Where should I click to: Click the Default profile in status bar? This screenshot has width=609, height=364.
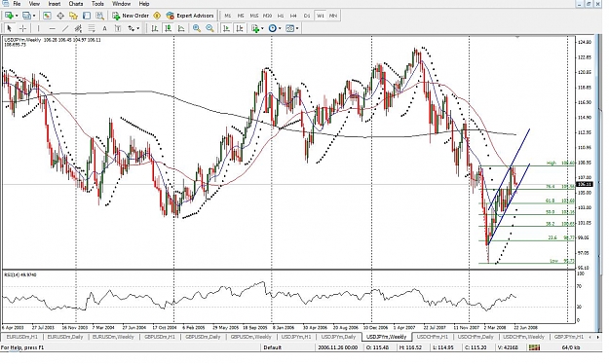pos(272,347)
